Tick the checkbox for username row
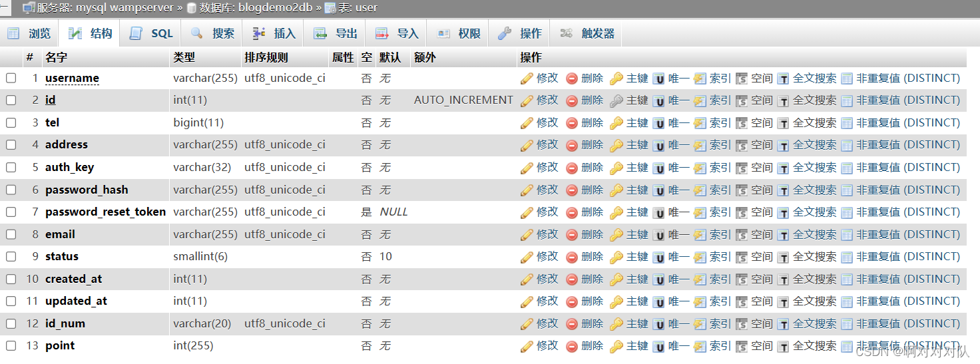 (x=11, y=78)
